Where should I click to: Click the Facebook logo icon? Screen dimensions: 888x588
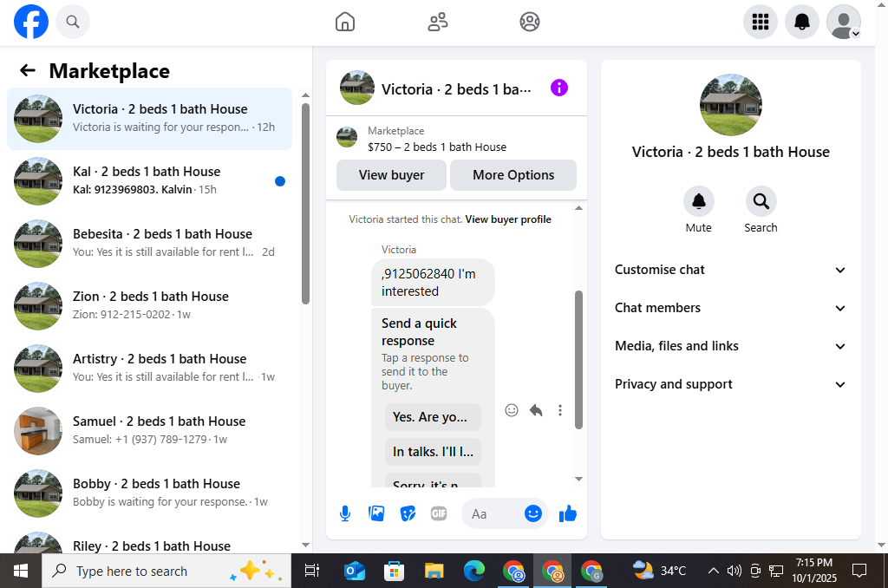click(x=31, y=22)
